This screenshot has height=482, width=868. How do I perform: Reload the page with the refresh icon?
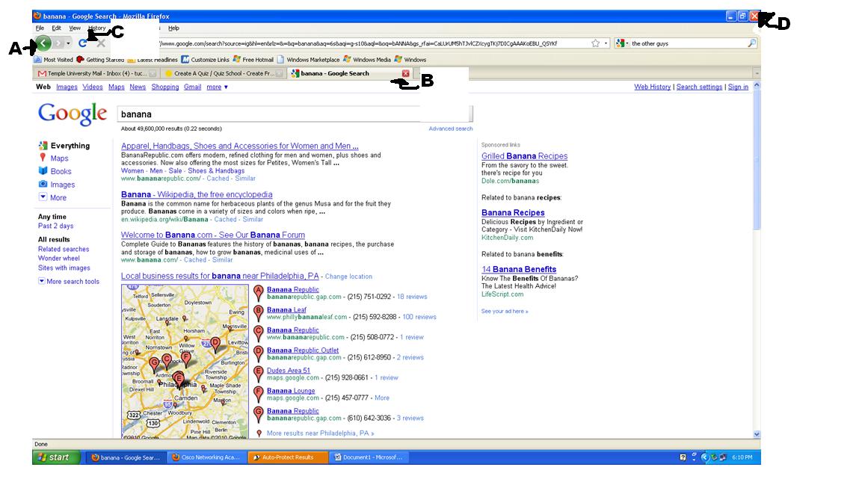coord(82,43)
